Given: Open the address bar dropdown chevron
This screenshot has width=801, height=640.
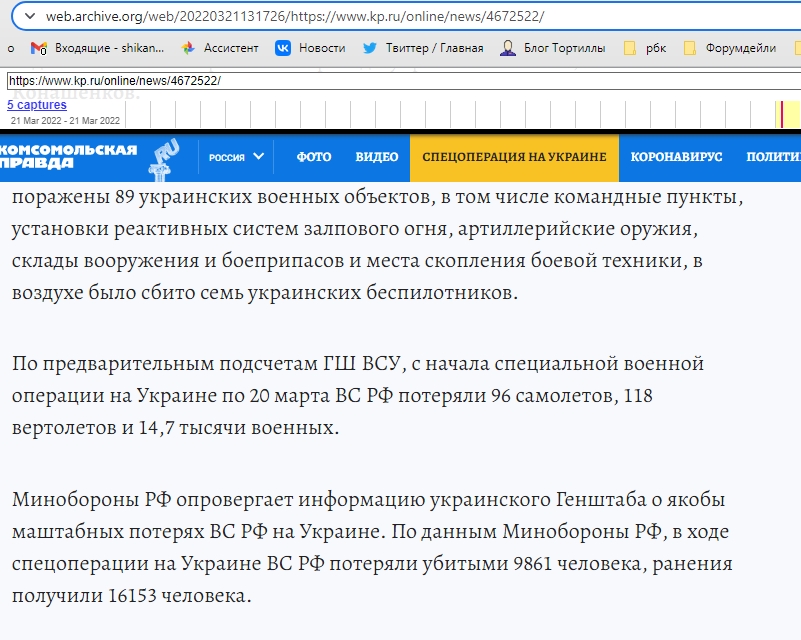Looking at the screenshot, I should click(x=30, y=15).
